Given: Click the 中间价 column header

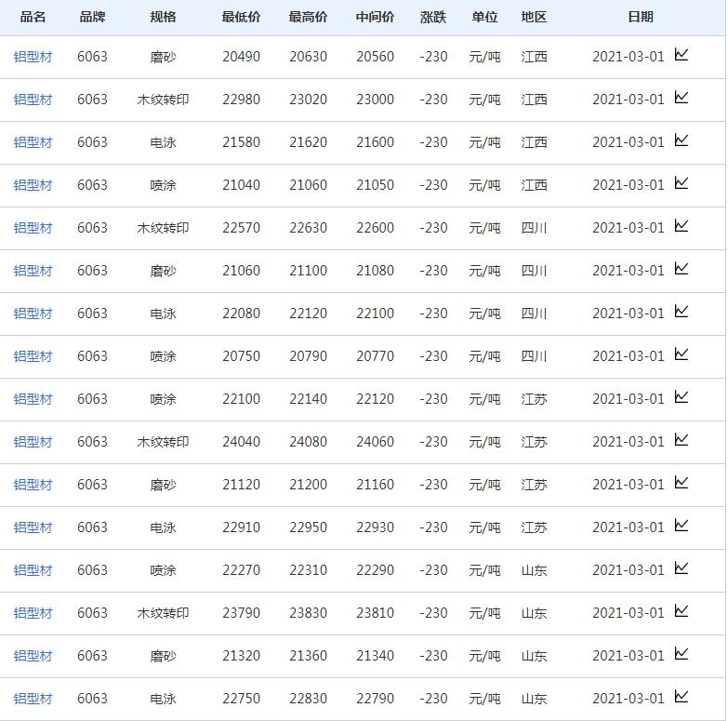Looking at the screenshot, I should click(375, 17).
